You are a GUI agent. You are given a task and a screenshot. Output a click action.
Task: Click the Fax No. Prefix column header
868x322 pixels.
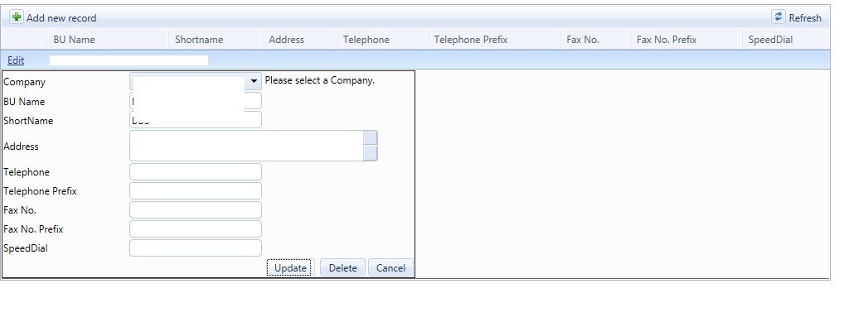(667, 40)
